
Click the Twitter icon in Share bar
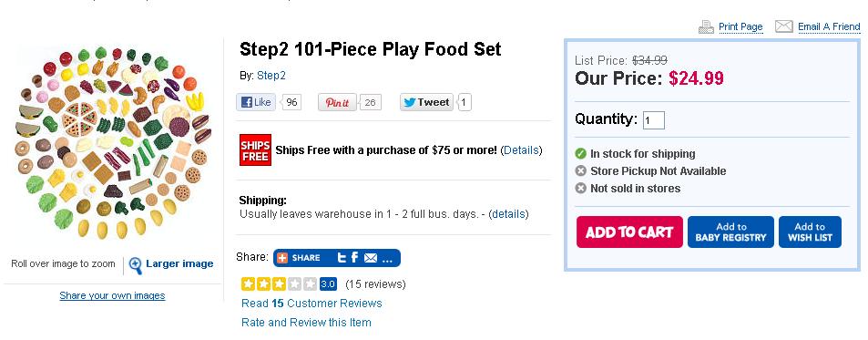pyautogui.click(x=342, y=257)
